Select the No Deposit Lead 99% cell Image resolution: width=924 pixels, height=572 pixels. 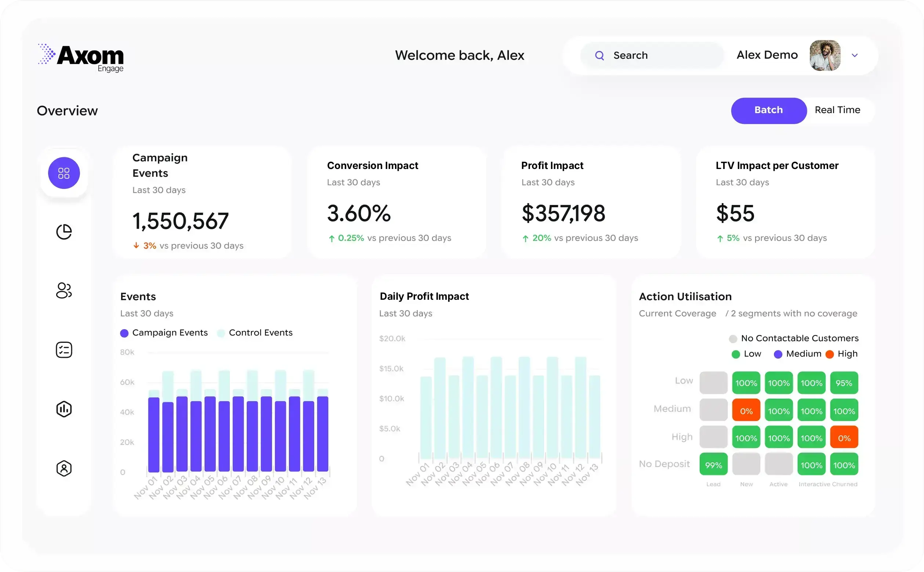(x=714, y=464)
